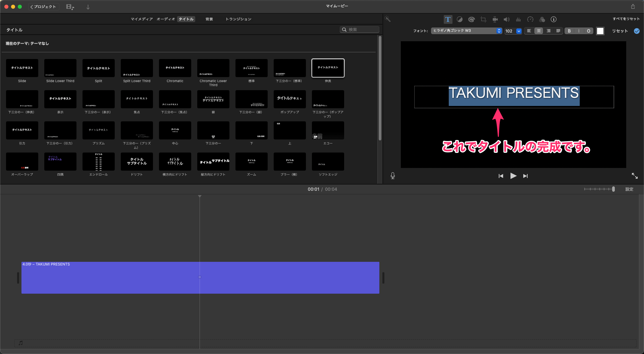Open the color balance tool
The image size is (644, 354).
460,19
